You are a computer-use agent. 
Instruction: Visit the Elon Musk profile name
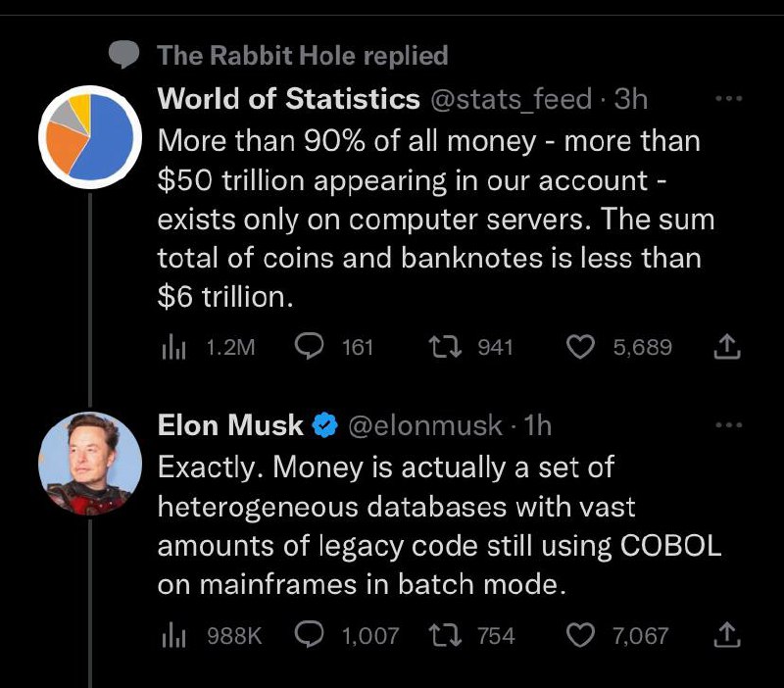pos(230,425)
